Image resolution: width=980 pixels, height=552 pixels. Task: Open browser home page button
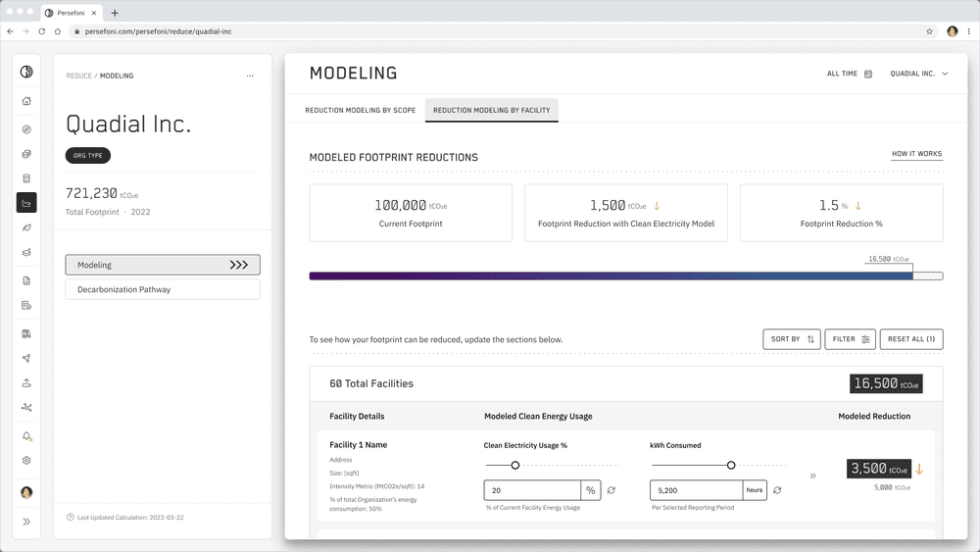[x=58, y=31]
